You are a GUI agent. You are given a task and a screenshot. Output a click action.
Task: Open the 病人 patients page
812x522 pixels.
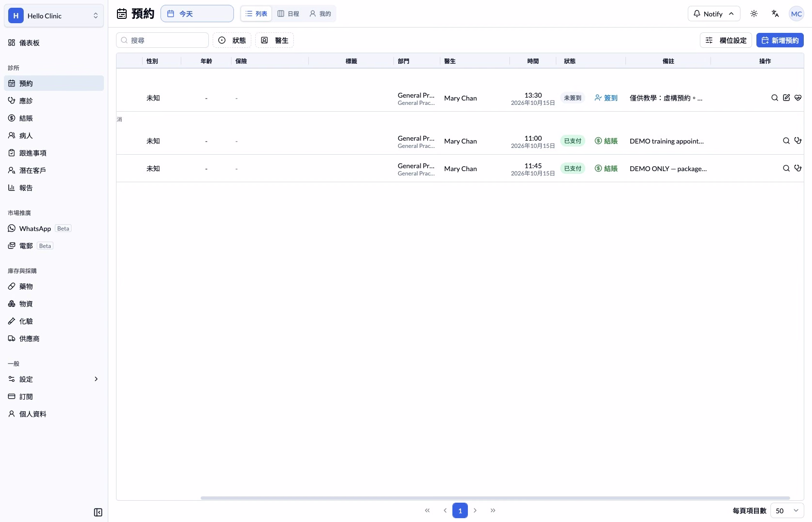click(x=54, y=135)
